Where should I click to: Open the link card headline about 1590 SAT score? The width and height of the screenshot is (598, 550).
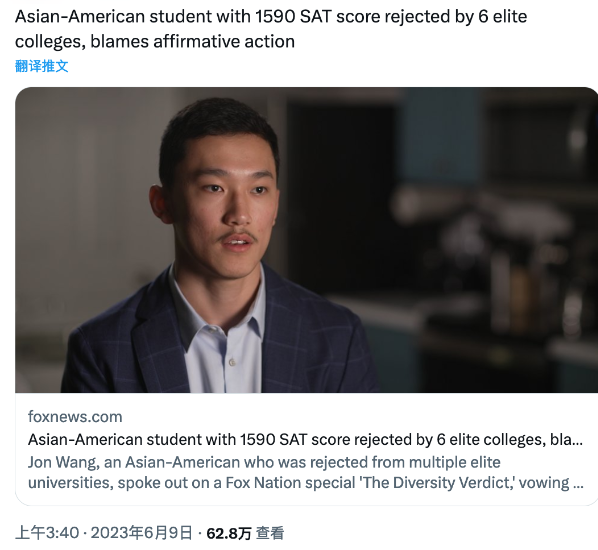pos(305,440)
